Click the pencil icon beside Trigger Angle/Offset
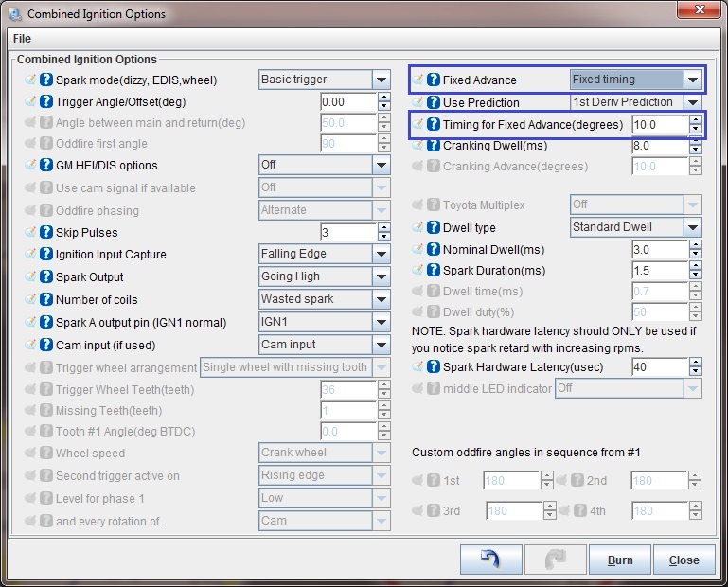This screenshot has height=587, width=728. 31,102
